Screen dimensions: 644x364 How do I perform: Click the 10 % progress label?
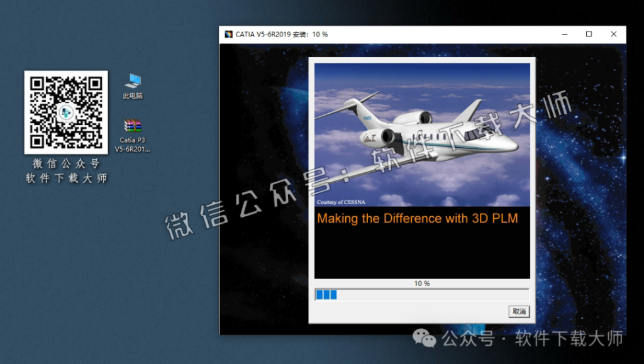[421, 283]
